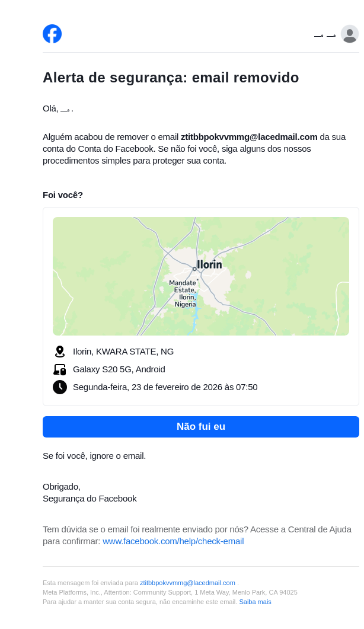
Task: Click the bold Ilorin city label on map
Action: click(x=209, y=264)
